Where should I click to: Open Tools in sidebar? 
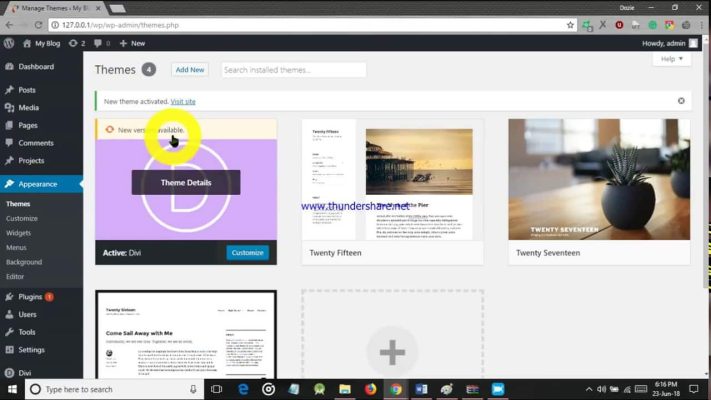[x=27, y=332]
